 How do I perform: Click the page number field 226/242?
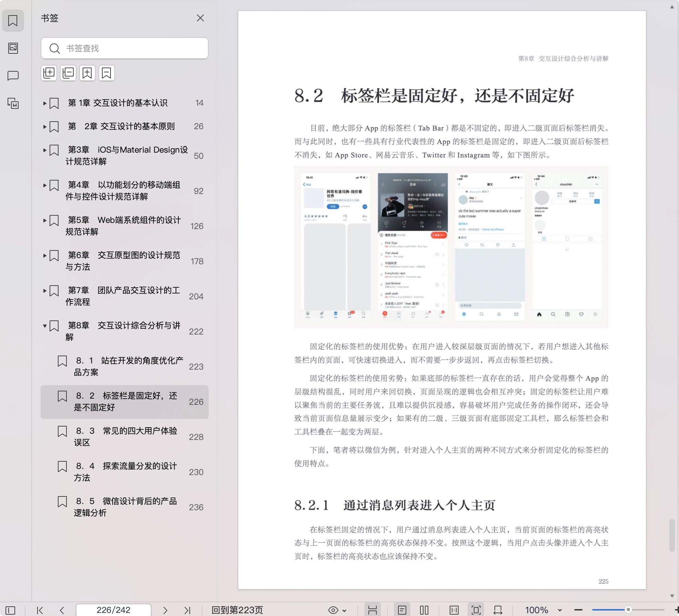[114, 610]
